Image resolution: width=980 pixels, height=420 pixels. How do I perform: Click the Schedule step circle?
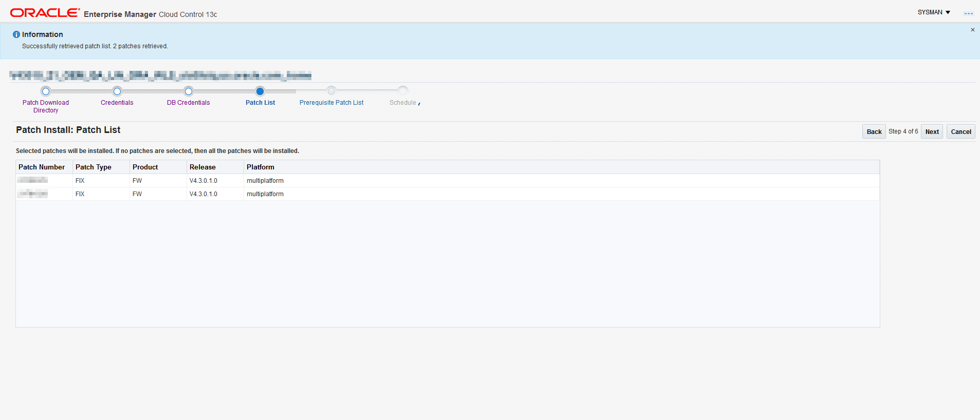(x=403, y=91)
